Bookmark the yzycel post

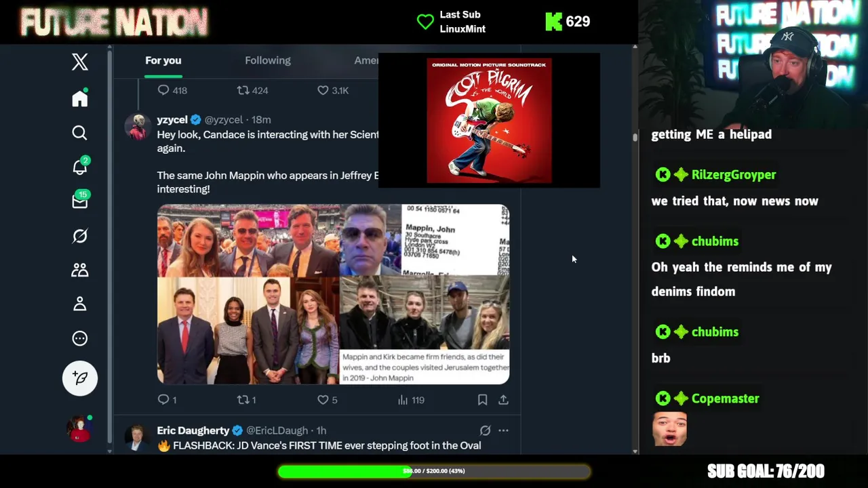click(x=482, y=400)
